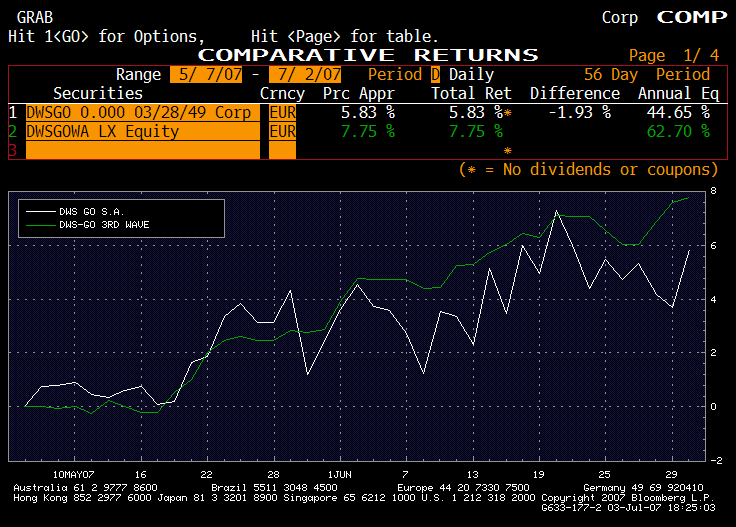Click the 62.70 % annual equivalent value
The image size is (736, 527).
pos(678,131)
